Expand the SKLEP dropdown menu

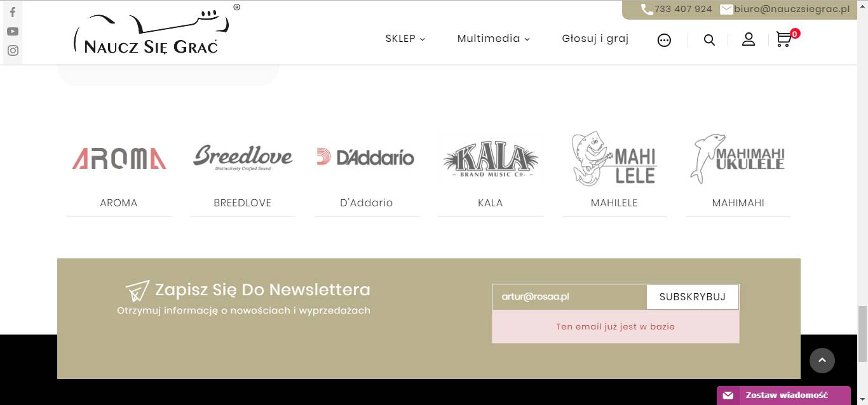405,39
